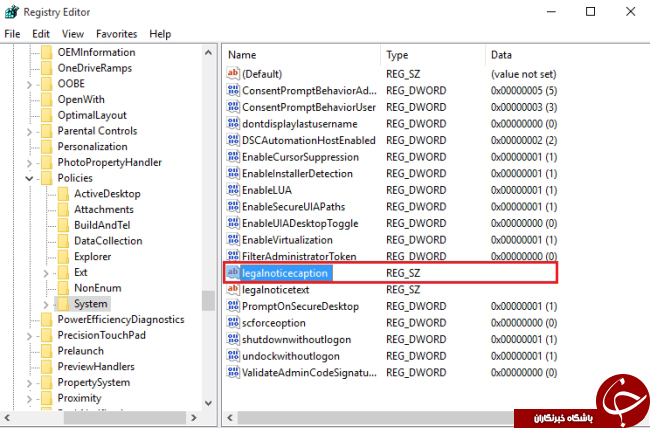650x428 pixels.
Task: Open the Favorites menu
Action: coord(116,34)
